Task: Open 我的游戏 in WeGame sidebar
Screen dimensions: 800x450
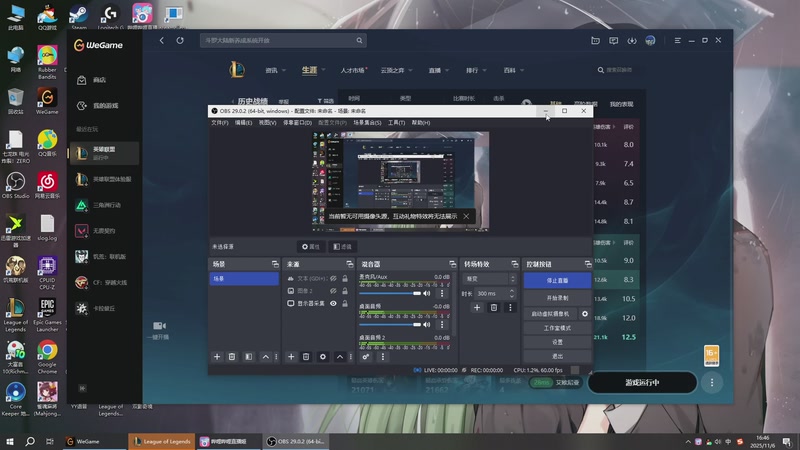Action: [x=105, y=106]
